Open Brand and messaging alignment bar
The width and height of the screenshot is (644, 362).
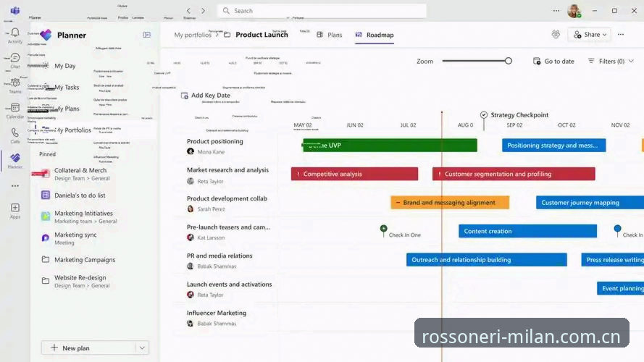coord(450,202)
